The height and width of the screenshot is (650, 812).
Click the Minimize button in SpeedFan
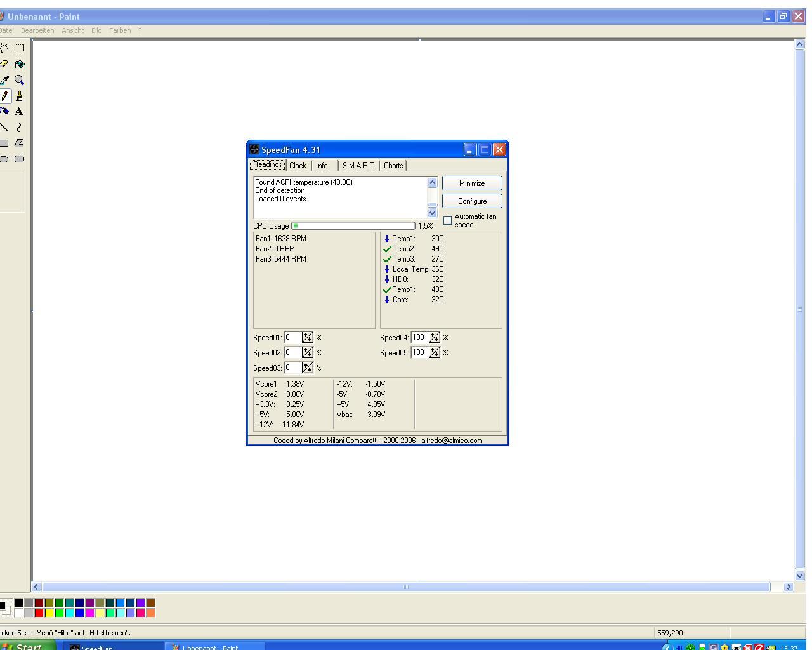tap(472, 183)
